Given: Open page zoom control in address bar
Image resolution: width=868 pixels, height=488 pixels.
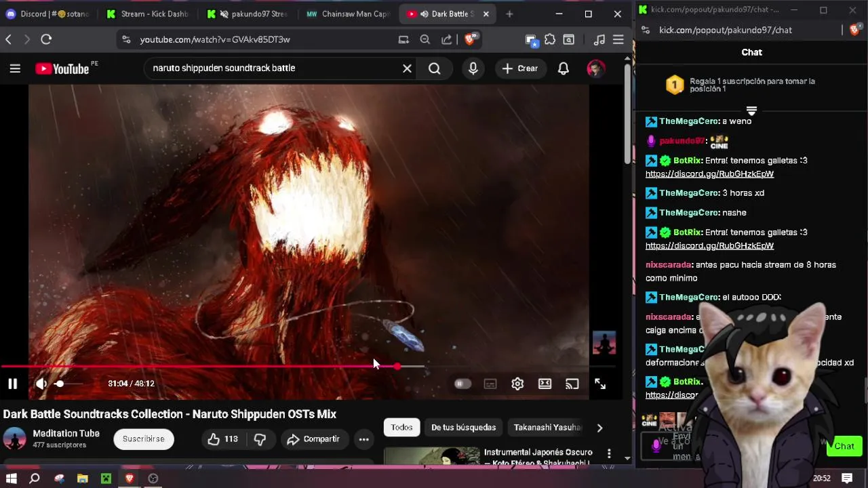Looking at the screenshot, I should [425, 40].
